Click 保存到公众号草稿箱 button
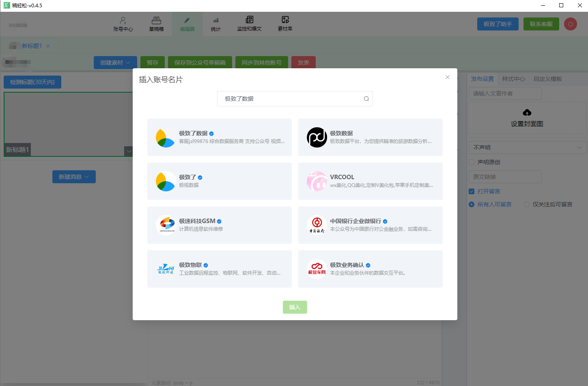The height and width of the screenshot is (386, 588). click(x=200, y=63)
